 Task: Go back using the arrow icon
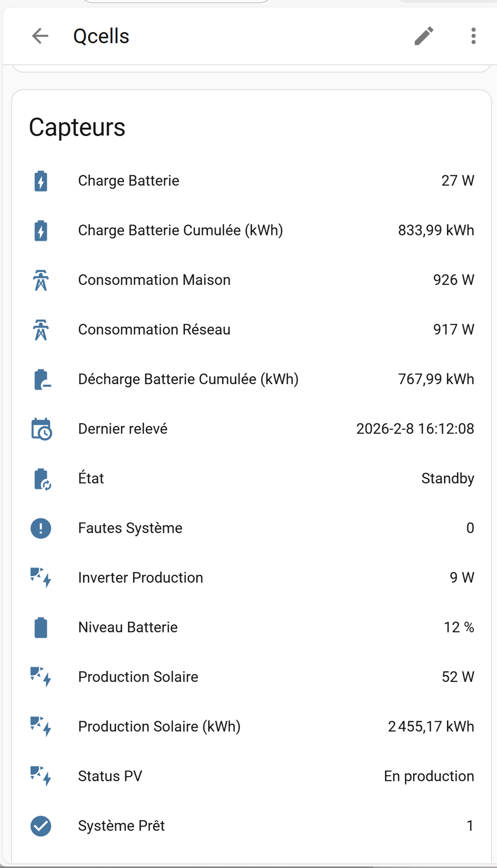40,36
